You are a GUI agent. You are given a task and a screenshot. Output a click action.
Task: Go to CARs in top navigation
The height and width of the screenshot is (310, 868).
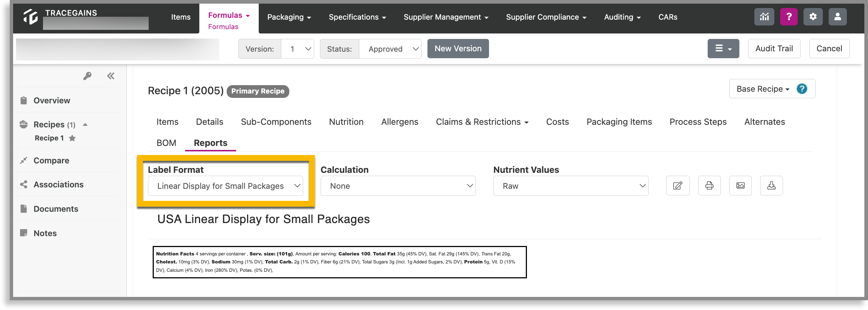tap(668, 17)
